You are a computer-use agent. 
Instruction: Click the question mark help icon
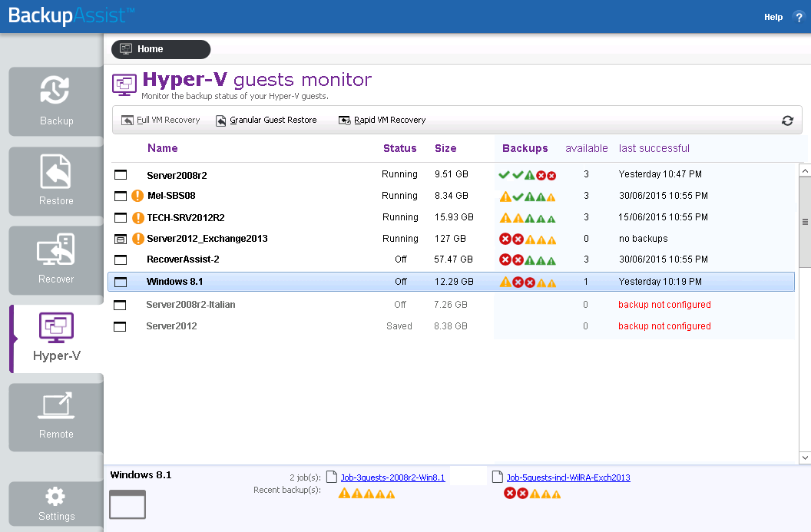coord(799,17)
